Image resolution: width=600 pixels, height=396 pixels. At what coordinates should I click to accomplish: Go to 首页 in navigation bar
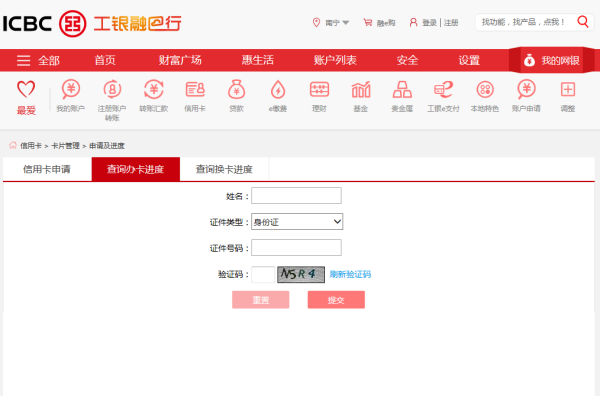click(105, 60)
